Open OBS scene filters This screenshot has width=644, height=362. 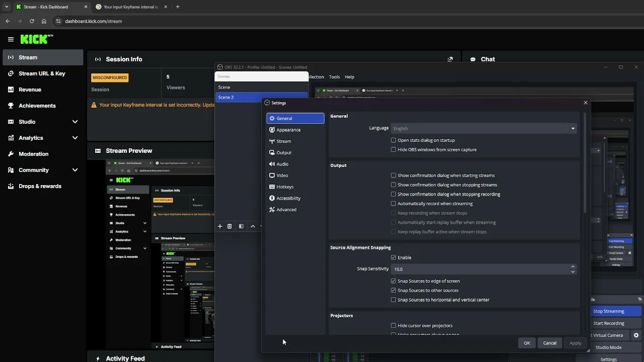pyautogui.click(x=241, y=226)
